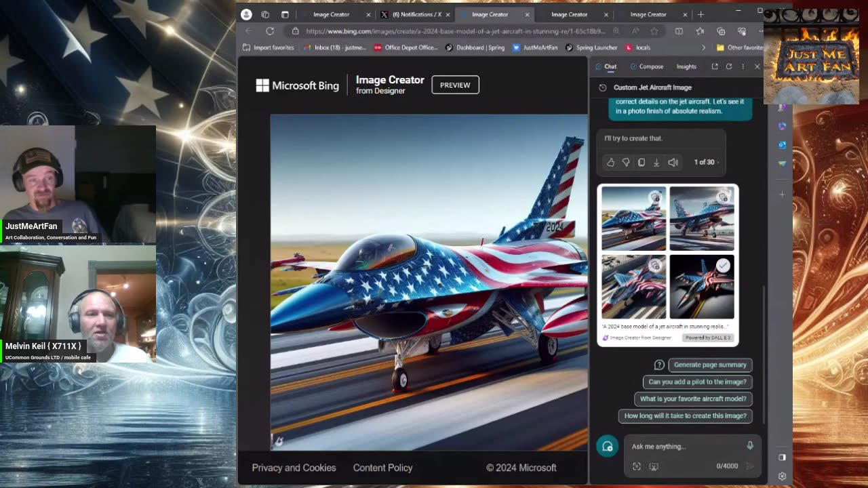The image size is (868, 488).
Task: Expand the favorites bar overflow chevron
Action: (x=703, y=47)
